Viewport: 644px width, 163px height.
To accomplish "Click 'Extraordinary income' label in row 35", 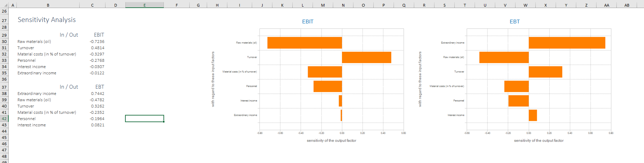I will pyautogui.click(x=37, y=73).
